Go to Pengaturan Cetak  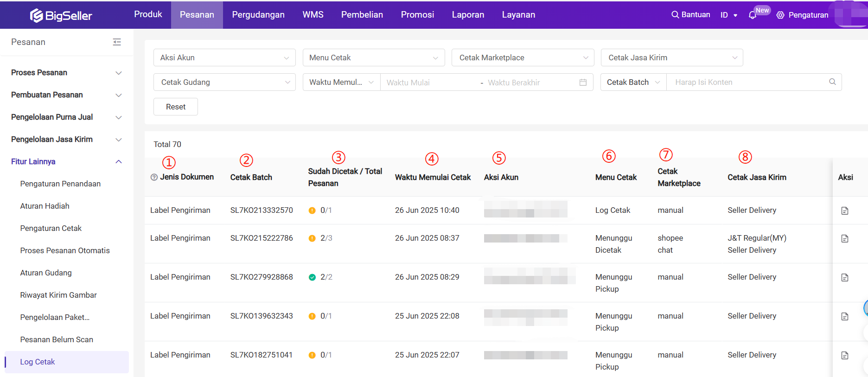tap(51, 229)
